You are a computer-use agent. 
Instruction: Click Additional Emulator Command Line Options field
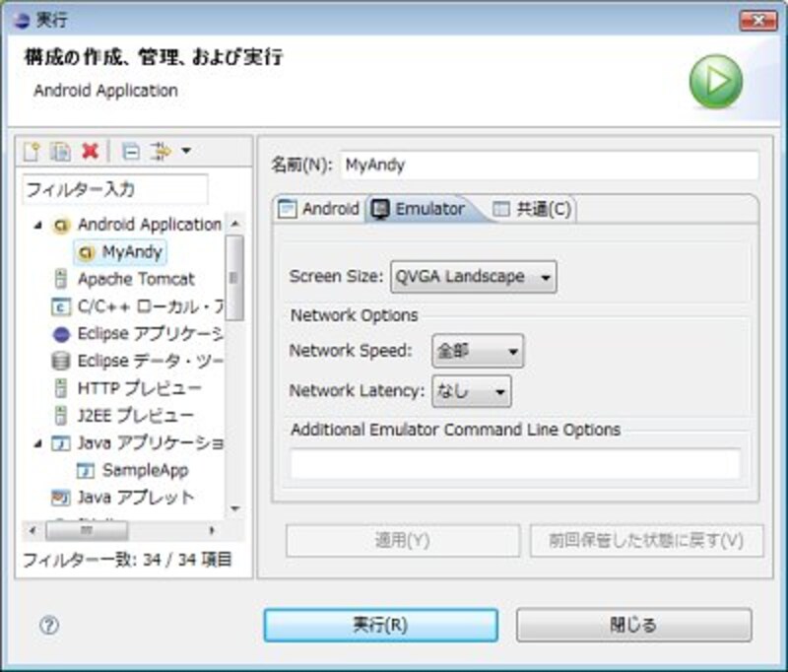[x=515, y=464]
